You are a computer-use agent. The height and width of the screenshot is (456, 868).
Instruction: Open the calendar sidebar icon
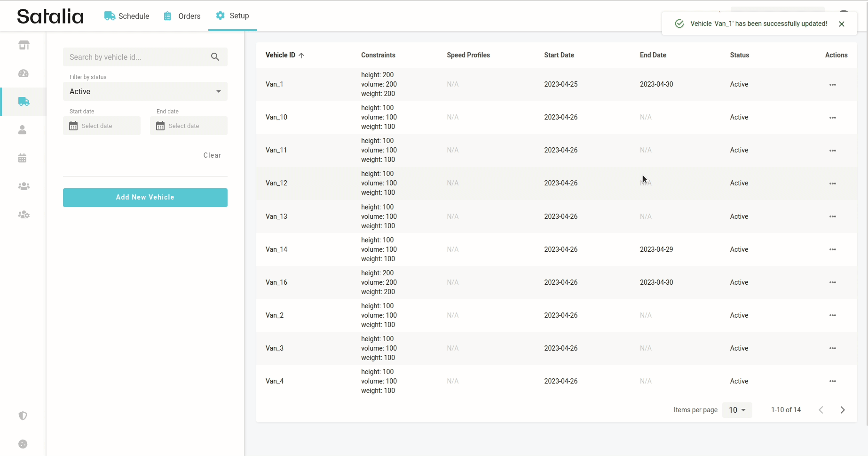(23, 158)
